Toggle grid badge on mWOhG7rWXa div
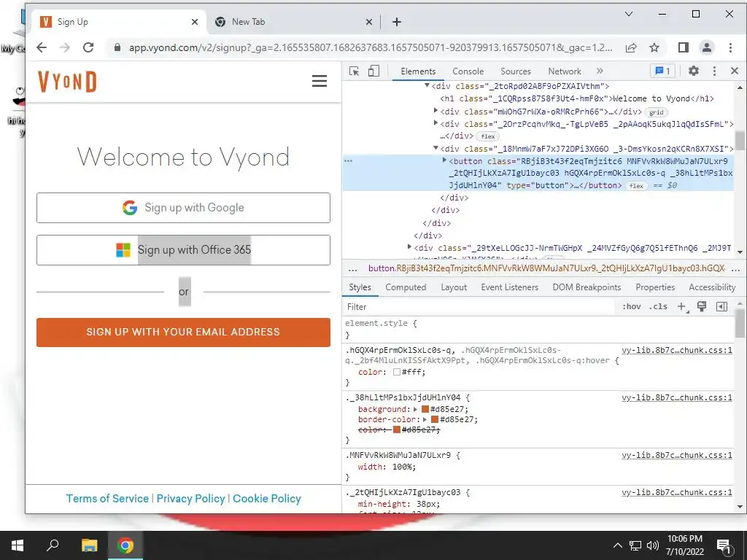This screenshot has height=560, width=747. 656,112
